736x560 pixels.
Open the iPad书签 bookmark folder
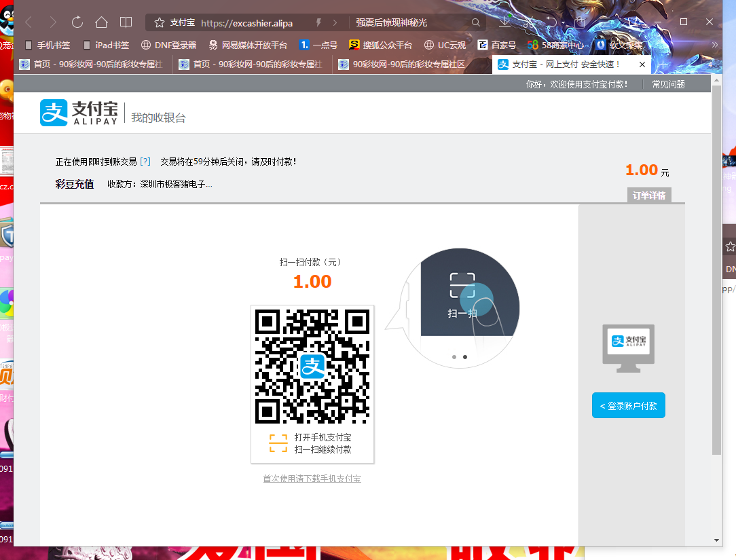point(106,45)
